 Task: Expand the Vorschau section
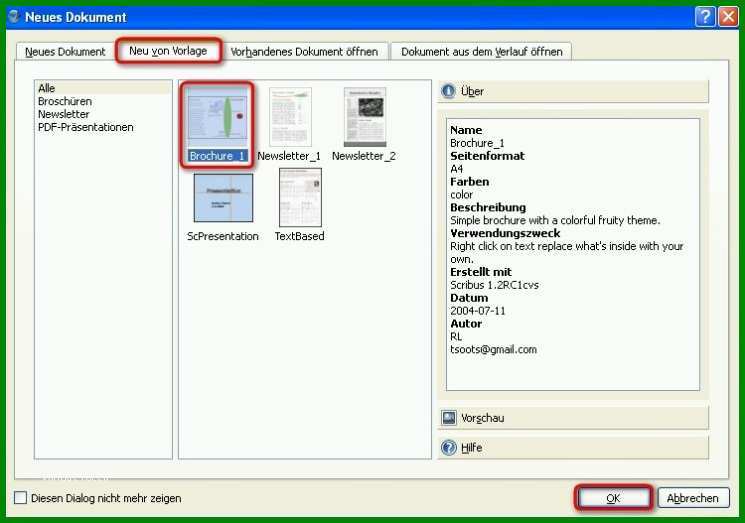tap(573, 418)
